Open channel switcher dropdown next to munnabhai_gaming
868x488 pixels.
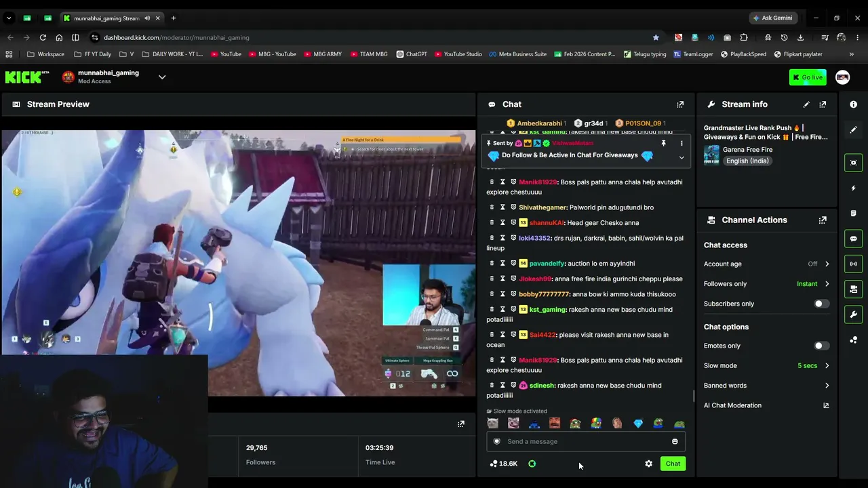pos(162,77)
